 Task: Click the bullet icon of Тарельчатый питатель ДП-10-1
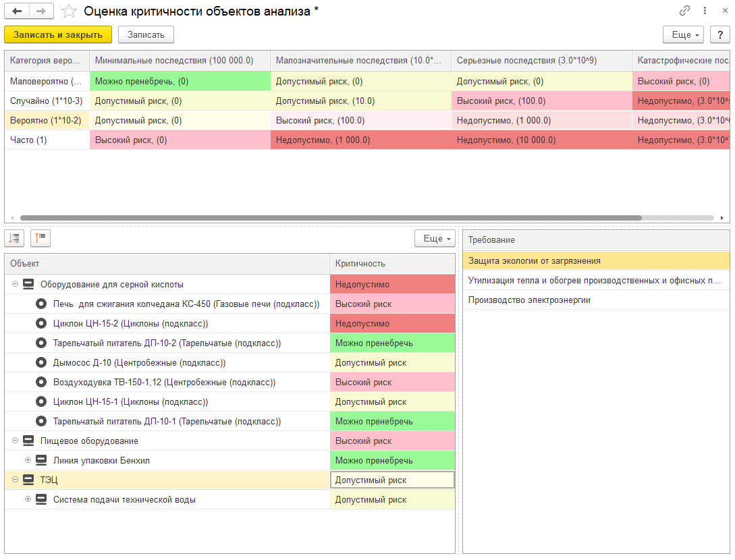pyautogui.click(x=41, y=421)
